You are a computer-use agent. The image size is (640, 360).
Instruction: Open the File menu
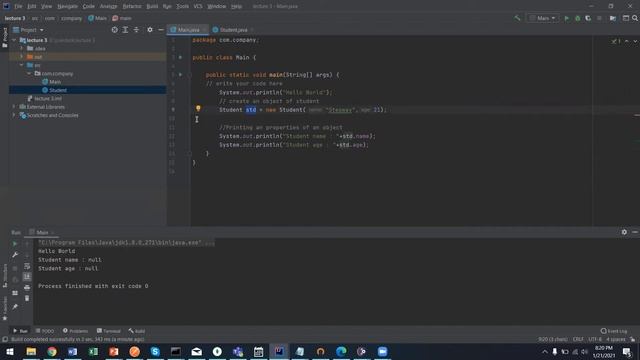point(18,6)
